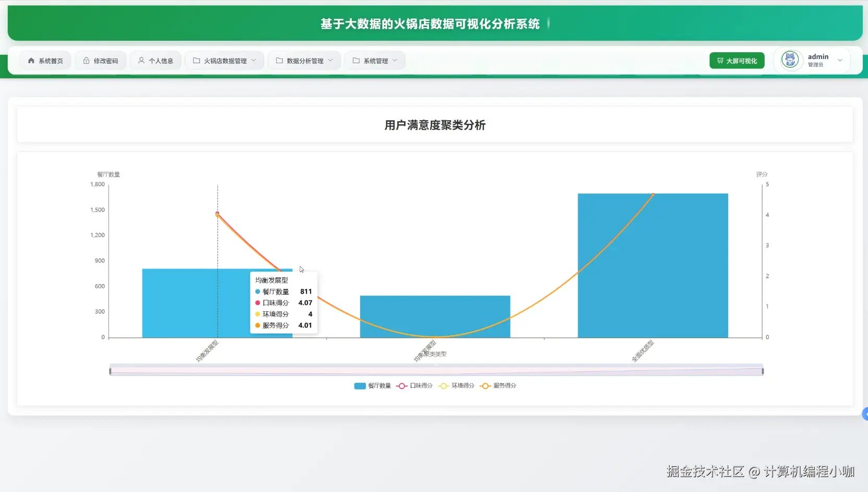
Task: Click the middle blue bar in the chart
Action: (x=435, y=317)
